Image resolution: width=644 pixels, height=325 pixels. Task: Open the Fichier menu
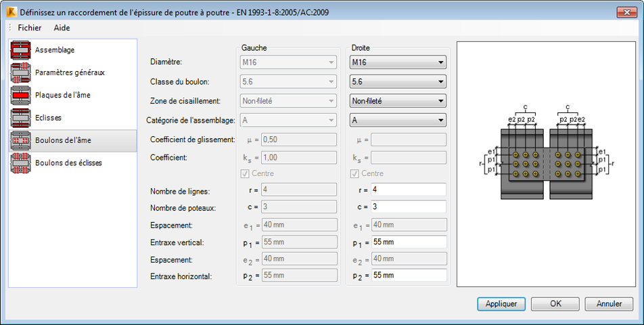point(30,28)
